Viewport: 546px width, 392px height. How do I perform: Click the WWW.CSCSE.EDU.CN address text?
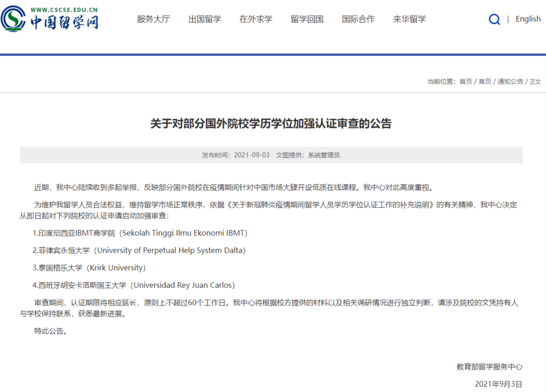(x=64, y=10)
